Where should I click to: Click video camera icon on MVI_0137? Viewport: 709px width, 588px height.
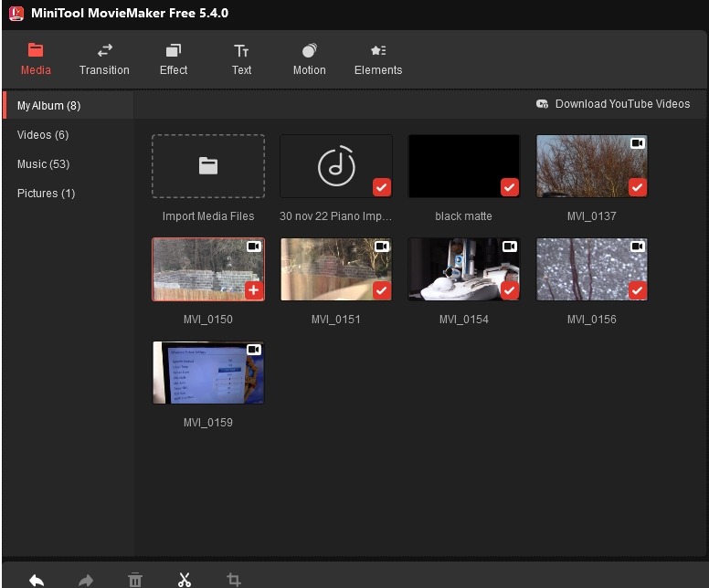pyautogui.click(x=638, y=143)
